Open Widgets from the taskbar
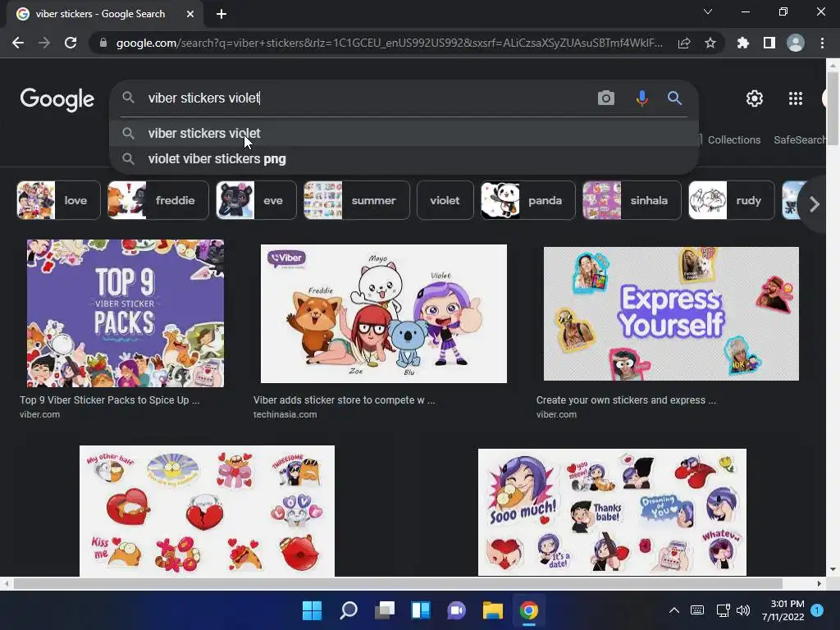Screen dimensions: 840x630 tap(421, 610)
